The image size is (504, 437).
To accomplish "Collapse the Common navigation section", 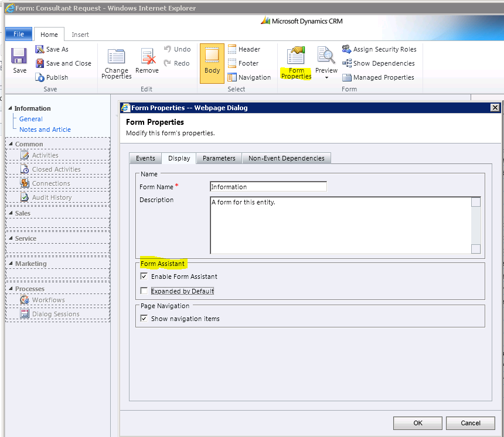I will tap(11, 144).
